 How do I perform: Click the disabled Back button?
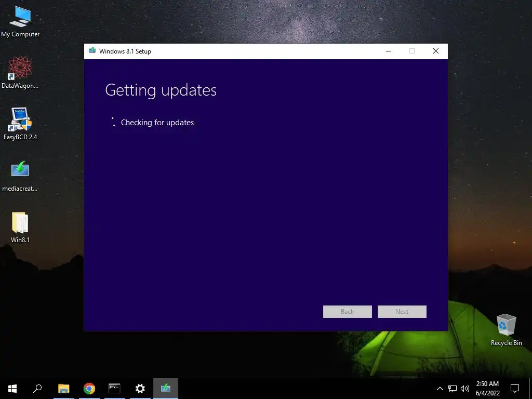tap(348, 312)
